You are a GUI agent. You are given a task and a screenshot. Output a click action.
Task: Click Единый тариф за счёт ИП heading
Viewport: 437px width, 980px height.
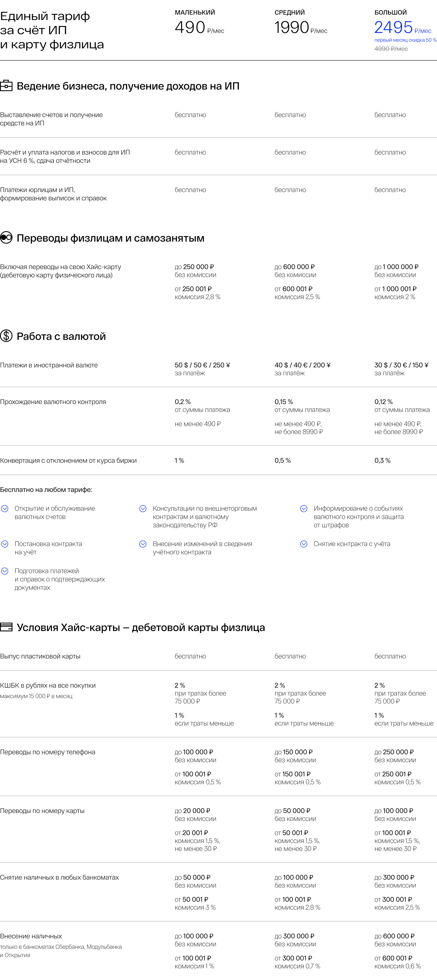click(52, 30)
